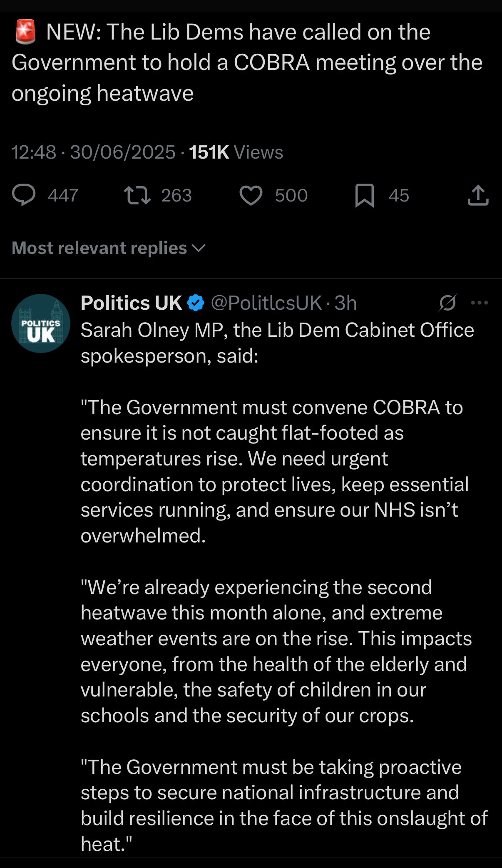Click the 3h reply timestamp
The width and height of the screenshot is (502, 868).
(345, 303)
